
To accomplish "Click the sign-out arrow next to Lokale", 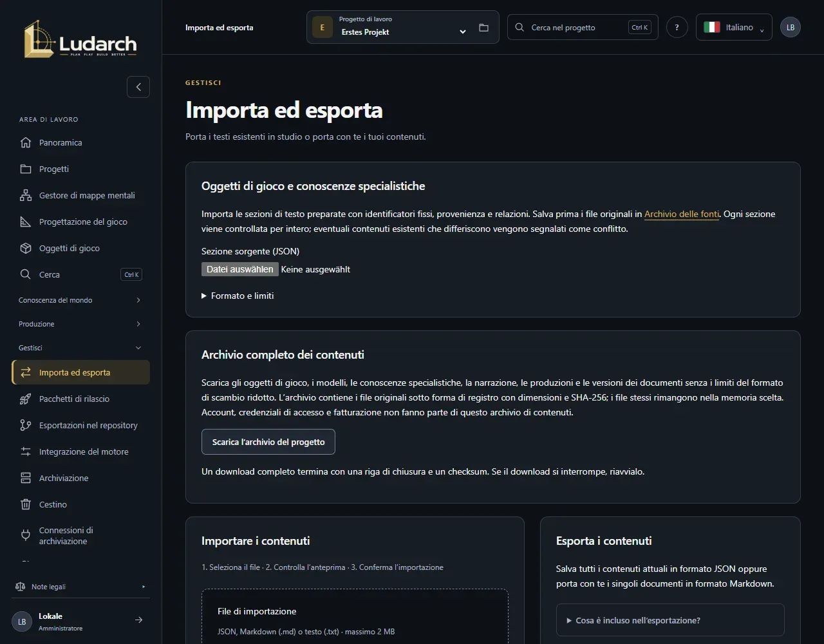I will 138,620.
